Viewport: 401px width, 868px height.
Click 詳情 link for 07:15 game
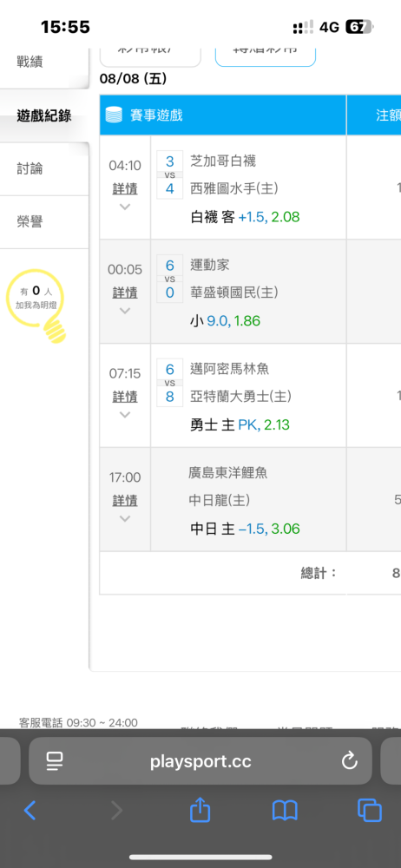click(125, 397)
